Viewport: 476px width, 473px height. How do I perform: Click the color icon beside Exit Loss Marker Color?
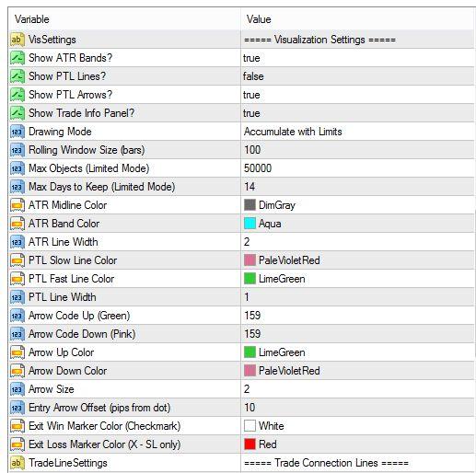pyautogui.click(x=17, y=444)
